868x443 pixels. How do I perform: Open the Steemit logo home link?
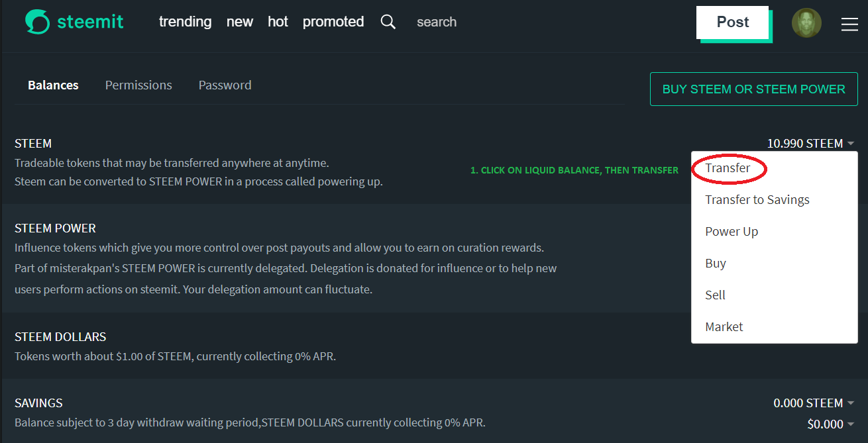pos(74,22)
